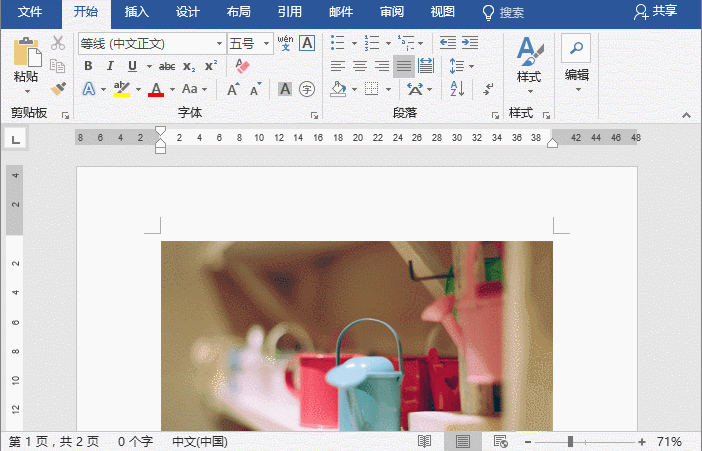Apply the yellow text highlight color
The width and height of the screenshot is (702, 451).
(121, 89)
